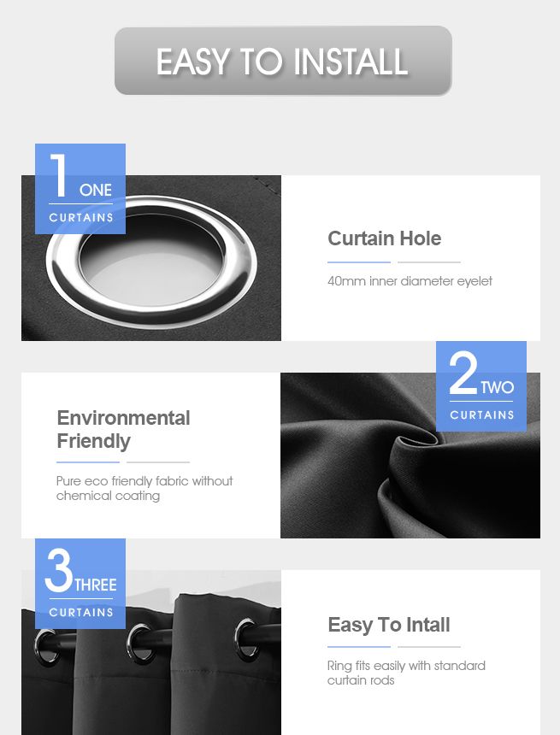Image resolution: width=560 pixels, height=735 pixels.
Task: Click blue underline beneath Environmental Friendly
Action: click(88, 462)
